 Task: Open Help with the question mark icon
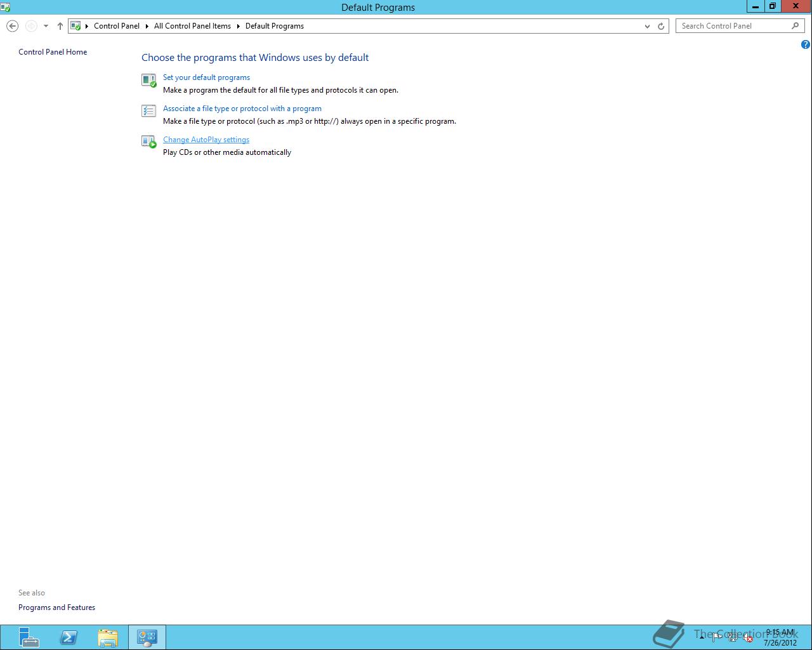click(806, 44)
